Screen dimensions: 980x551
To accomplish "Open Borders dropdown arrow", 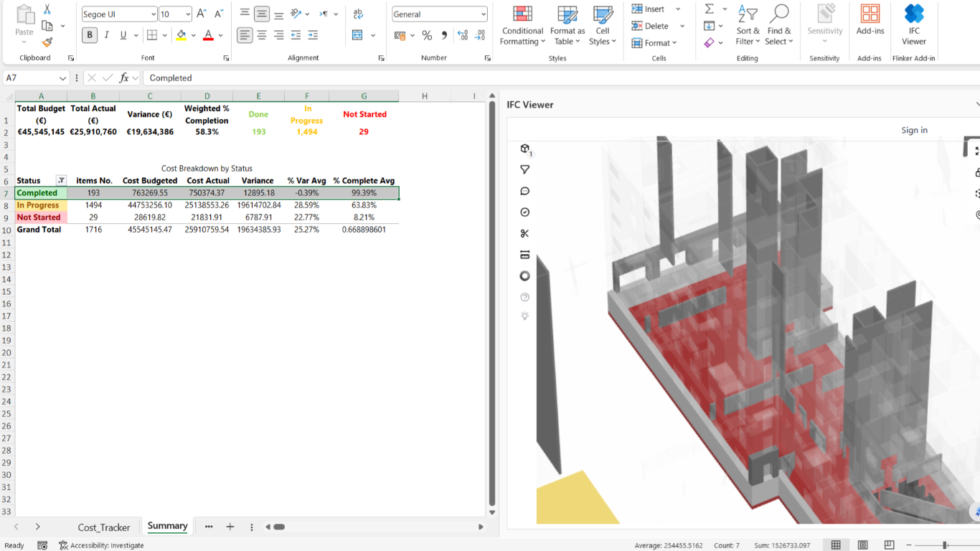I will [164, 35].
